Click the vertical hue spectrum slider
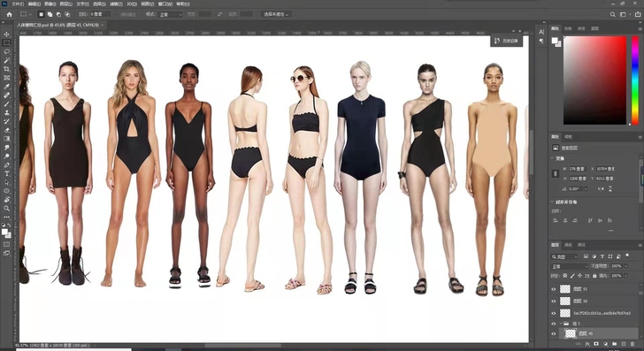644x351 pixels. coord(635,80)
